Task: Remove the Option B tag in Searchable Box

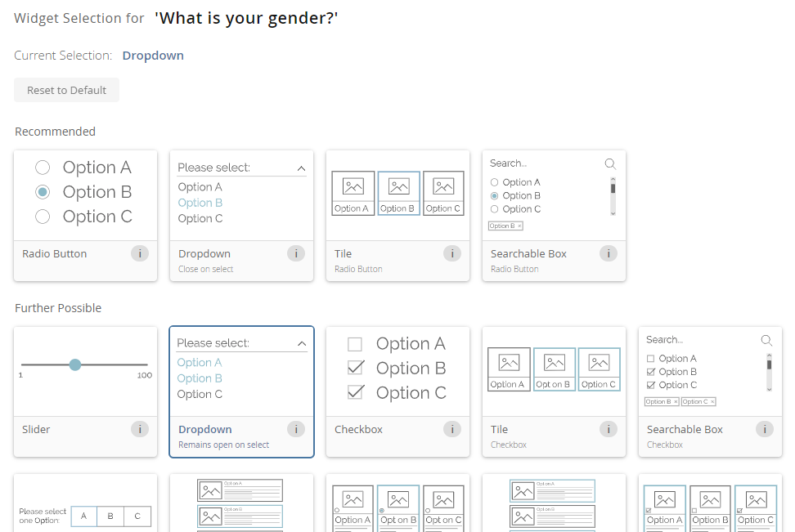Action: (519, 226)
